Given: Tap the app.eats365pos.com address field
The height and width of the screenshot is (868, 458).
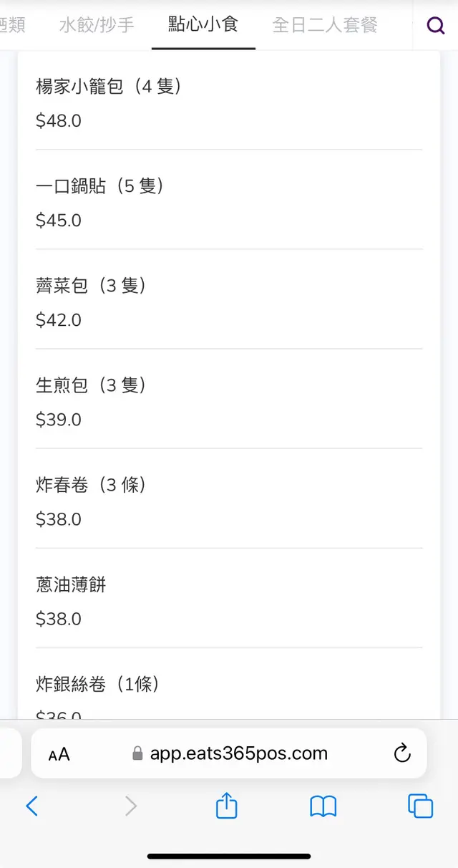Looking at the screenshot, I should coord(238,753).
